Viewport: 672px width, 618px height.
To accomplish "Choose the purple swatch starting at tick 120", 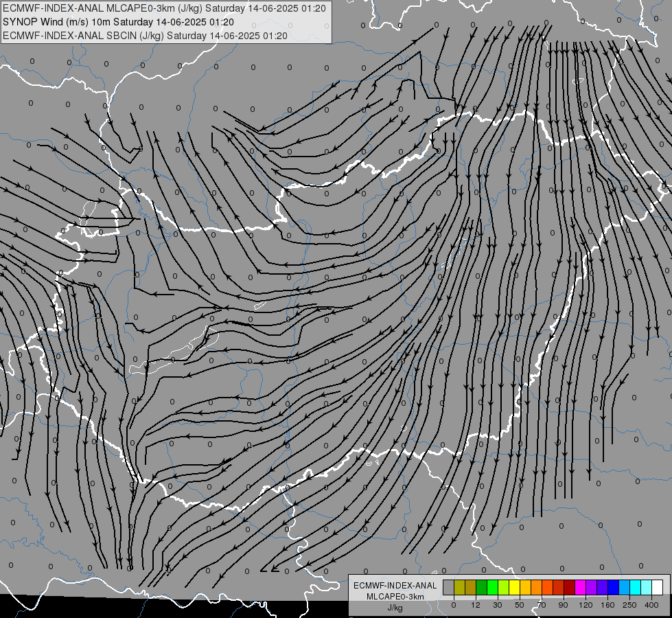I will (592, 588).
